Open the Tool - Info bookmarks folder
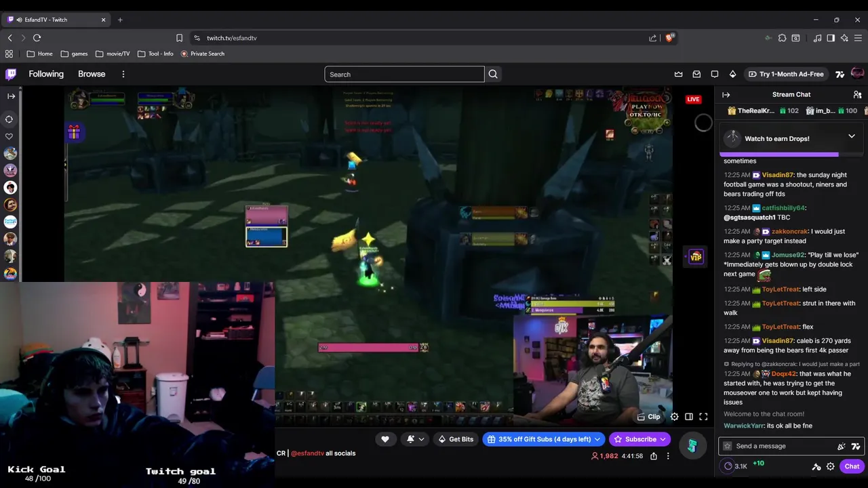 (155, 54)
